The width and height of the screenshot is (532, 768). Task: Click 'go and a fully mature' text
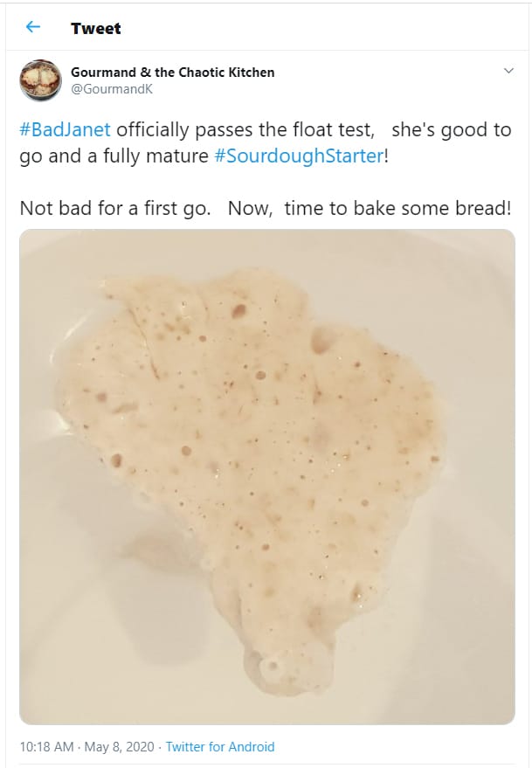tap(114, 156)
